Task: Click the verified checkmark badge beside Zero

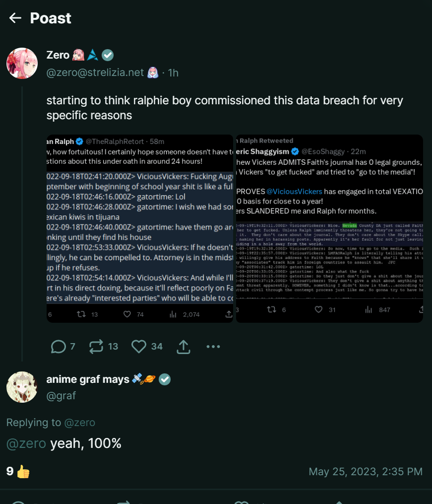Action: [x=108, y=55]
